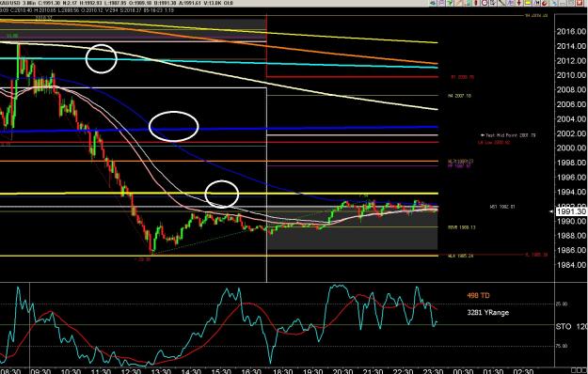Click the red X toolbar icon
588x374 pixels.
click(x=579, y=3)
